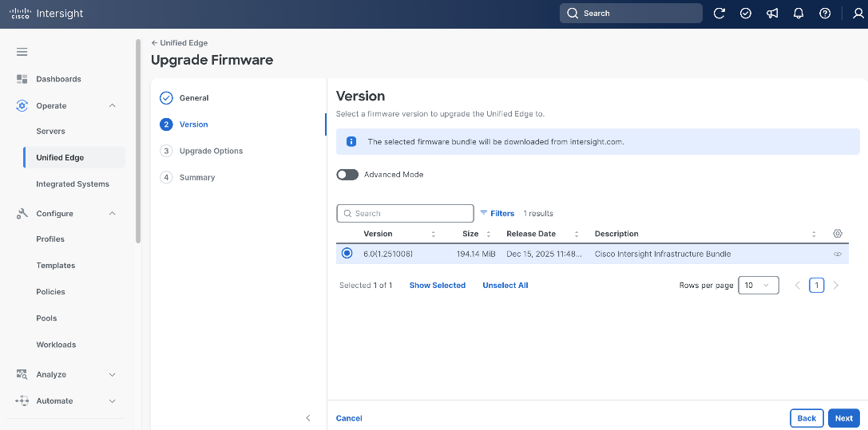Open Profiles in the sidebar
Viewport: 868px width, 430px height.
(50, 239)
